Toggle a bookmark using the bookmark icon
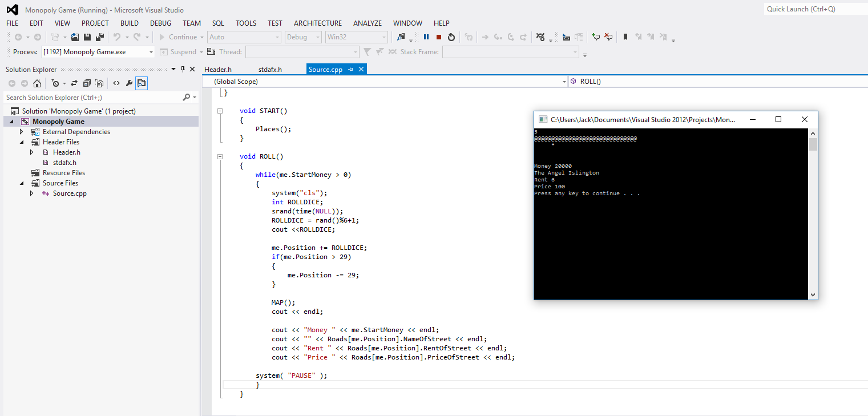Screen dimensions: 868x416 click(625, 37)
